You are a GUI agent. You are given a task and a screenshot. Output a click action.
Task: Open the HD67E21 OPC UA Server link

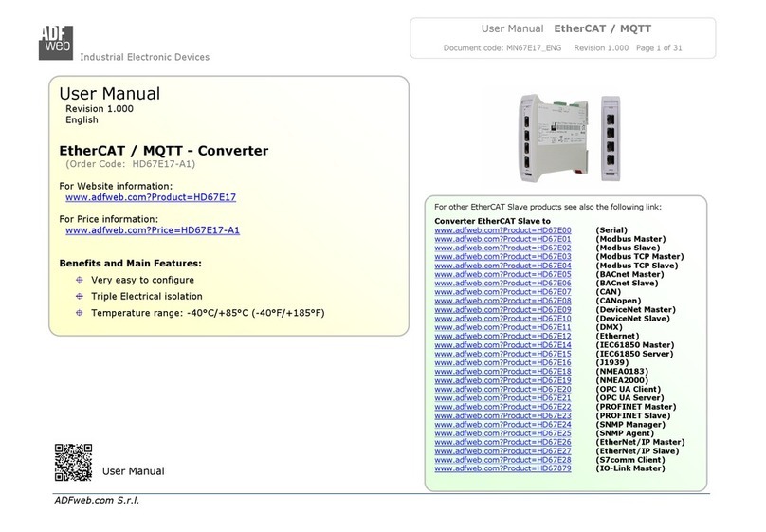(x=502, y=397)
